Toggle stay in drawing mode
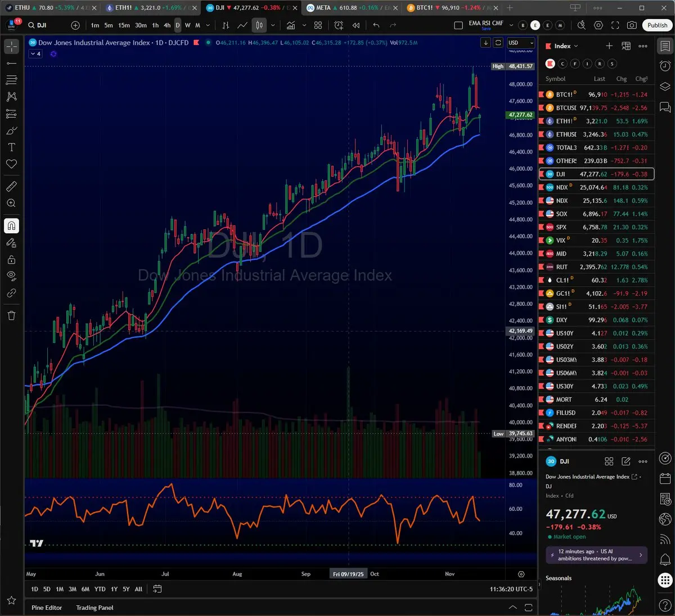This screenshot has height=616, width=675. 11,243
